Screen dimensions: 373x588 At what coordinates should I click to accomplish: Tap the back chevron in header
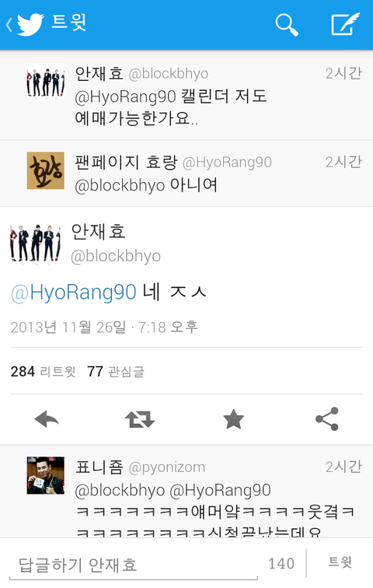point(9,25)
